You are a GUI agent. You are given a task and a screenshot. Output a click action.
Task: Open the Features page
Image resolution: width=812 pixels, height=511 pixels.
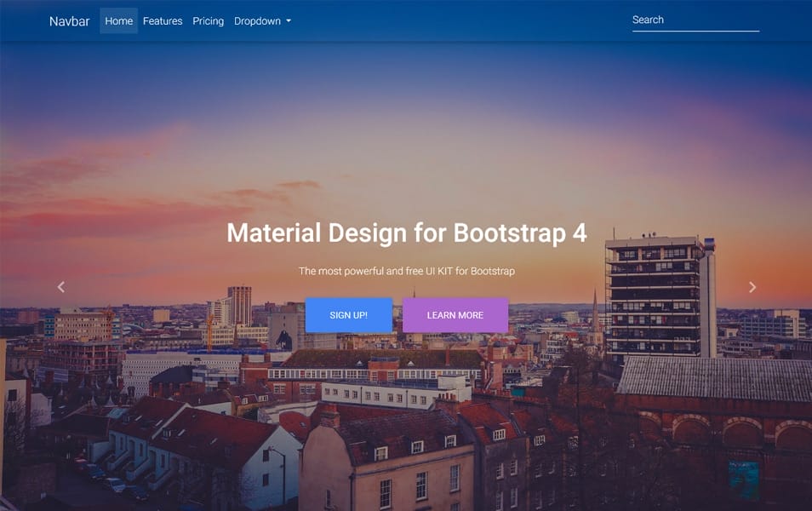point(163,20)
